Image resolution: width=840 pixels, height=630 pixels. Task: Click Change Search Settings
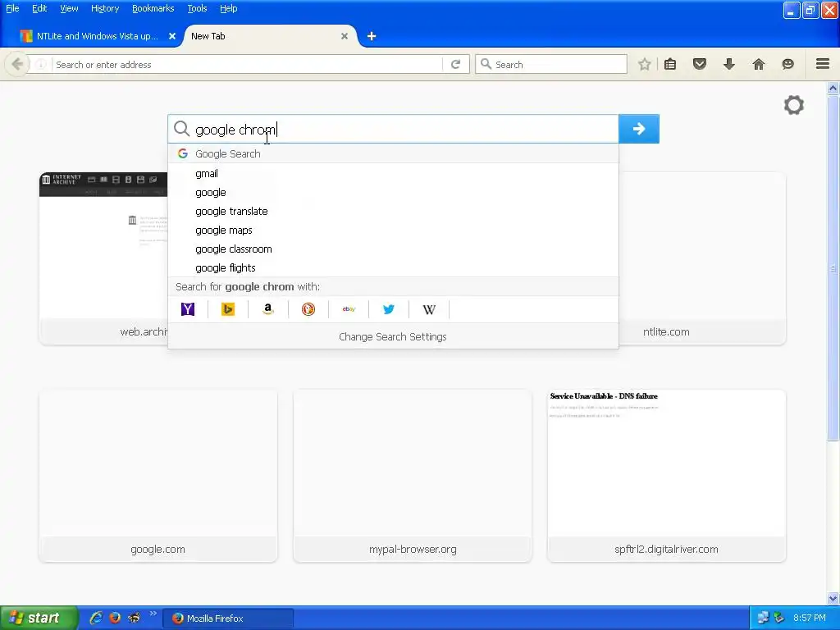pyautogui.click(x=393, y=336)
